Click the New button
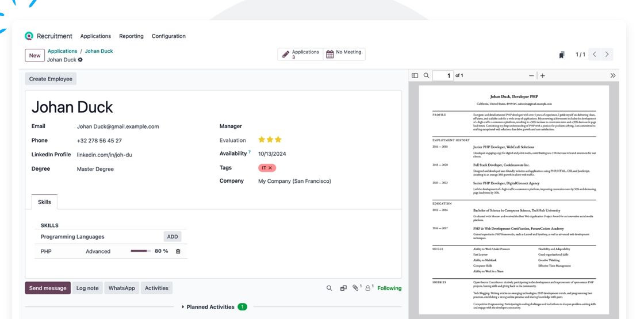644x319 pixels. 35,55
